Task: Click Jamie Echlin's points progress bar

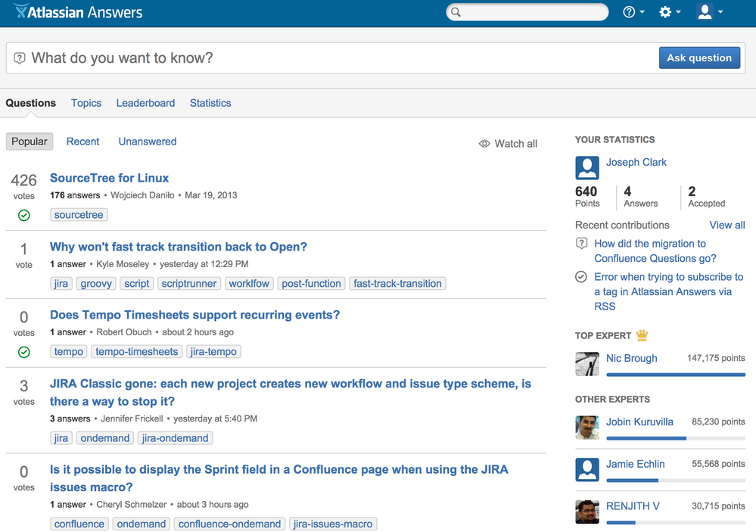Action: (x=676, y=481)
